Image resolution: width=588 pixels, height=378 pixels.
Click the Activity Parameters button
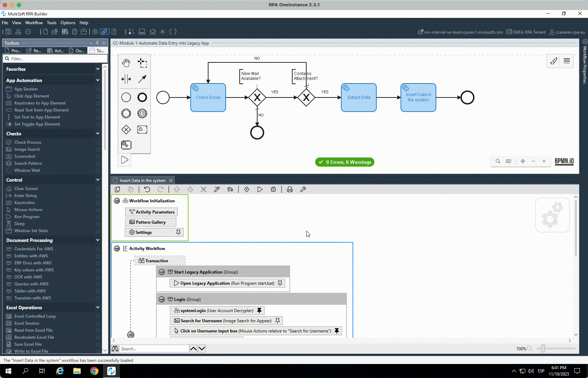pyautogui.click(x=151, y=212)
